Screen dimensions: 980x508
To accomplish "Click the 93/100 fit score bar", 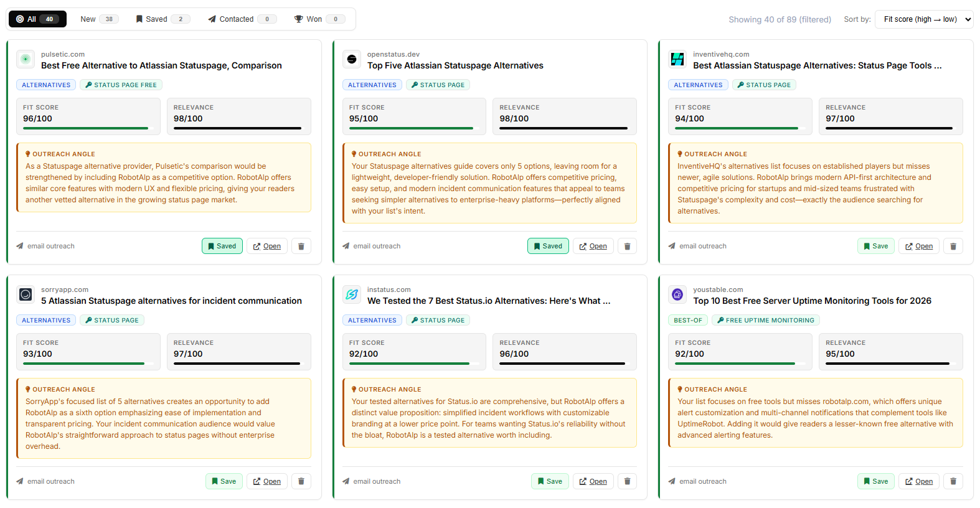I will pyautogui.click(x=88, y=364).
